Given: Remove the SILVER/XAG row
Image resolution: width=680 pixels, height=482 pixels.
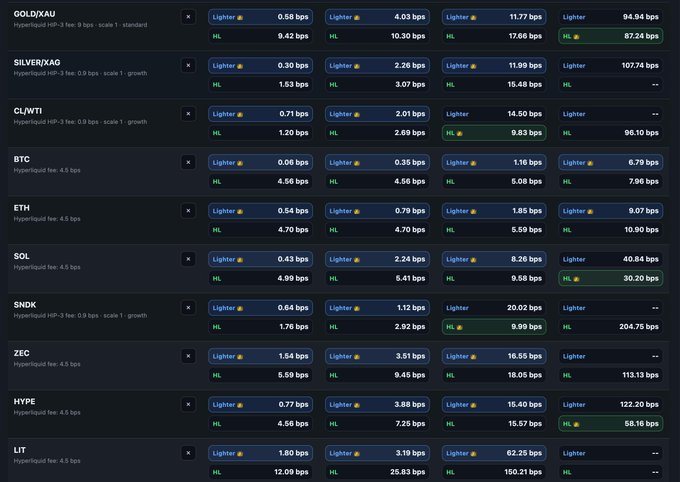Looking at the screenshot, I should click(x=188, y=66).
